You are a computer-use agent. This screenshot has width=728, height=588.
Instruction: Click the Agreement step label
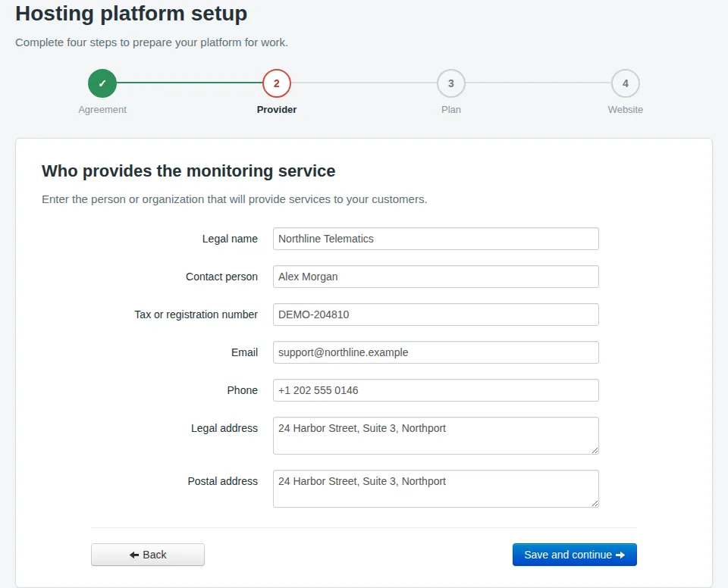[102, 110]
